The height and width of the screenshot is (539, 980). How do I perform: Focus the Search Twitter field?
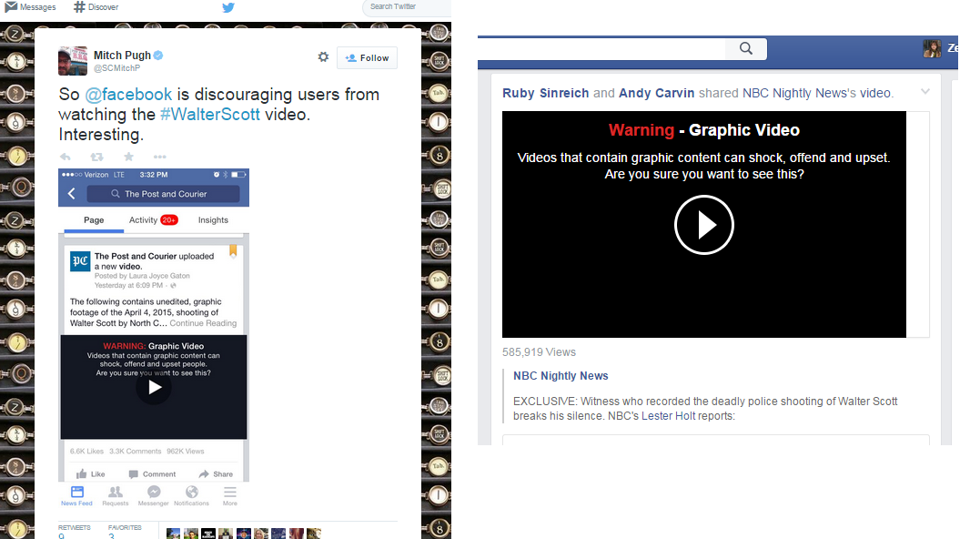pos(406,7)
